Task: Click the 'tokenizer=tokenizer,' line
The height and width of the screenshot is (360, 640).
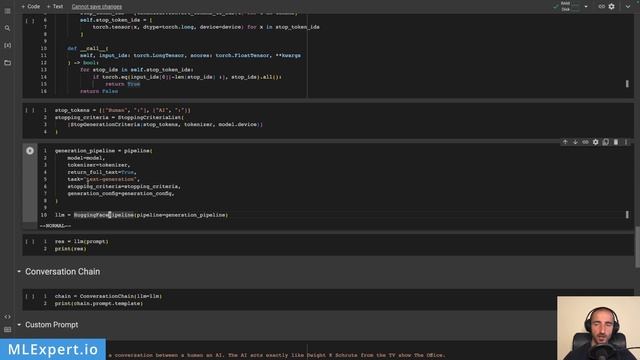Action: tap(99, 165)
